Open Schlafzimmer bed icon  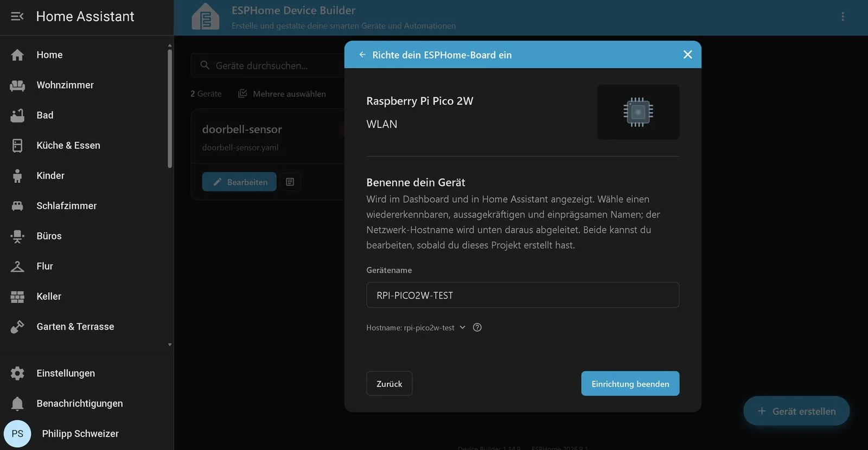point(17,206)
